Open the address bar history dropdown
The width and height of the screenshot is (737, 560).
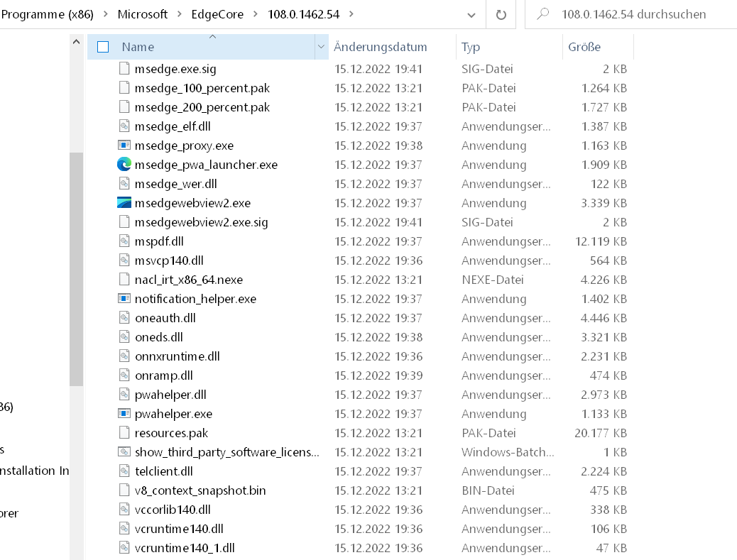click(x=471, y=15)
